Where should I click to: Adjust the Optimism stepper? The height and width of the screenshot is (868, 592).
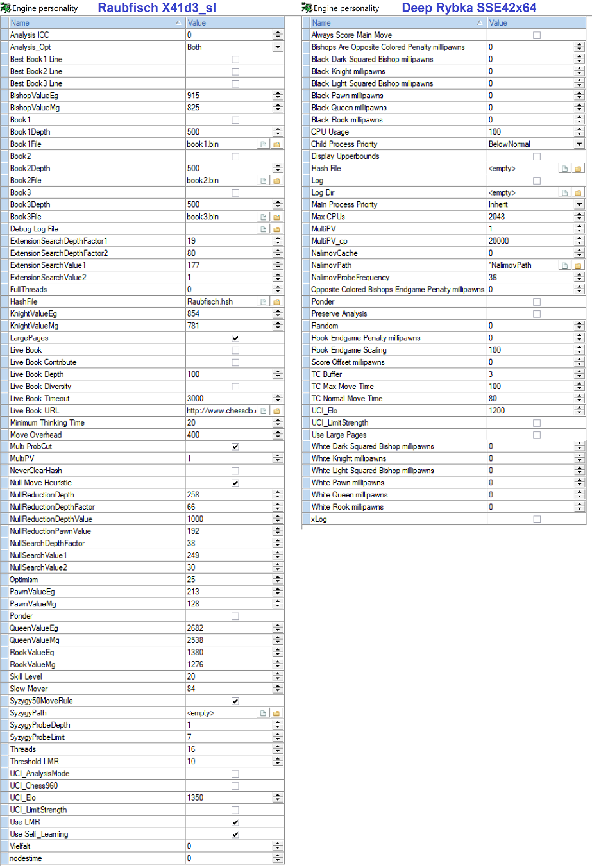(278, 580)
